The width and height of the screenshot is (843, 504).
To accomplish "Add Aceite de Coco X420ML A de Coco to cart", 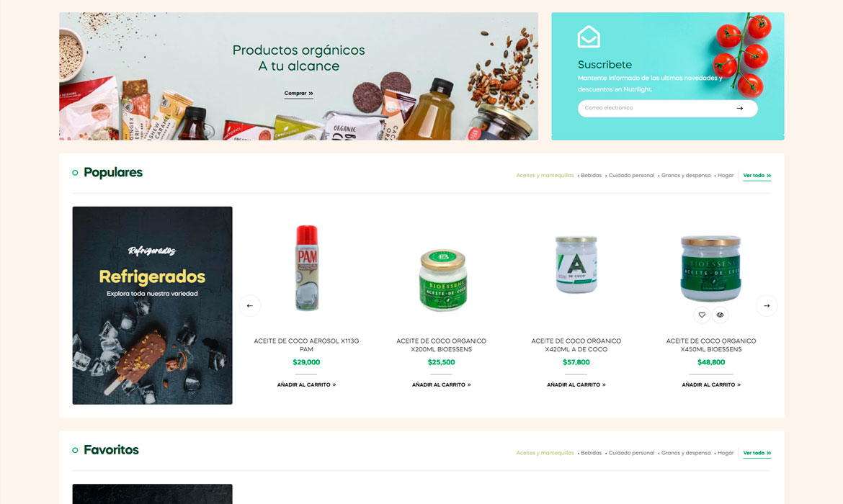I will (x=576, y=384).
